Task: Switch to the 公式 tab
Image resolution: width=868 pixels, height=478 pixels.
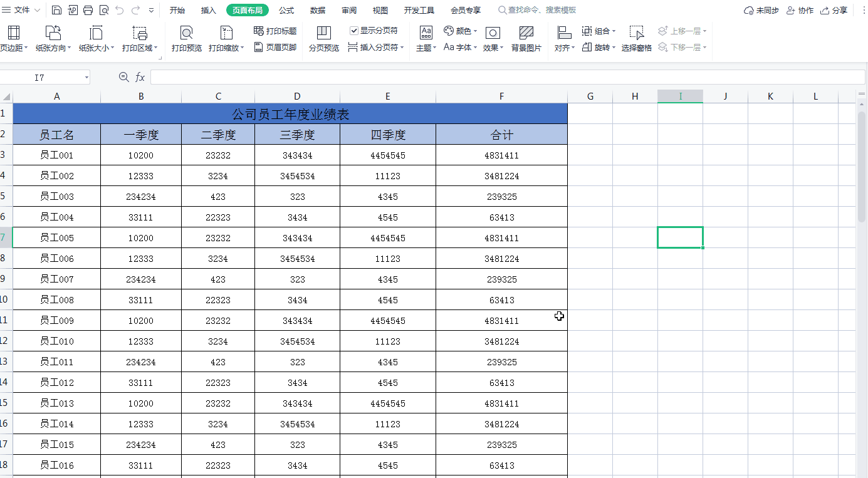Action: [286, 10]
